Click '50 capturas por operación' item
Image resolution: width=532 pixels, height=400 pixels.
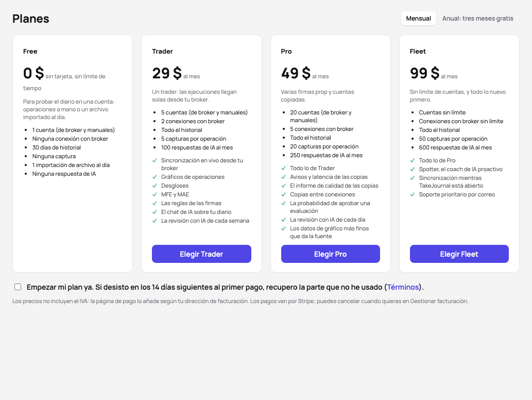point(453,139)
